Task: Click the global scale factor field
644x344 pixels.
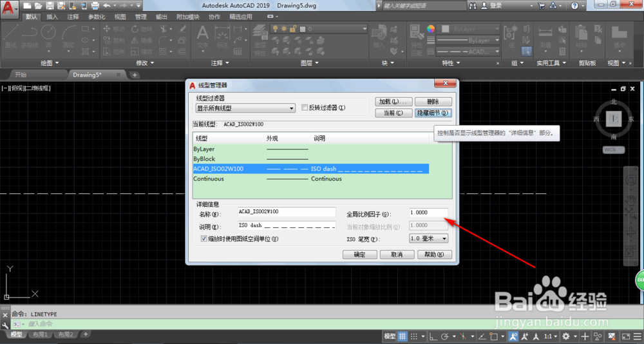Action: click(428, 213)
